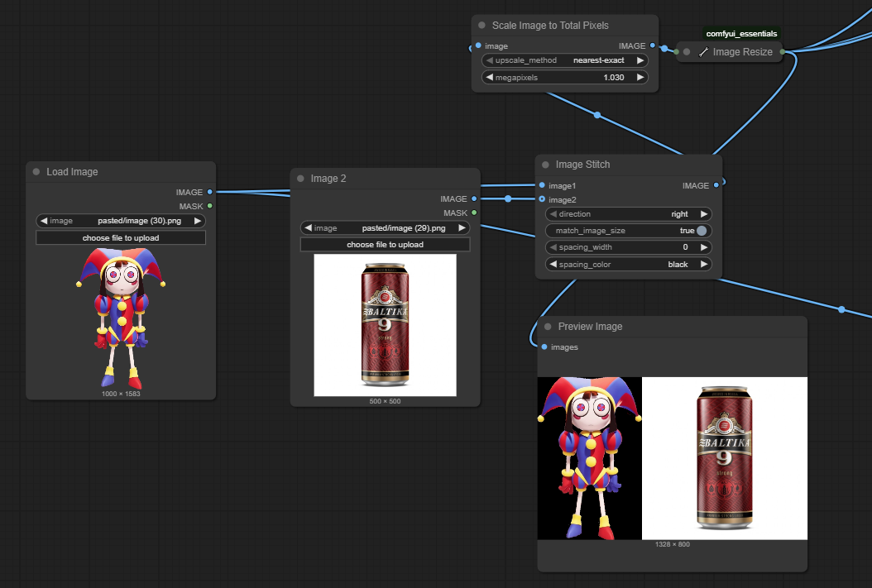The image size is (872, 588).
Task: Open direction dropdown set to right
Action: pos(629,214)
